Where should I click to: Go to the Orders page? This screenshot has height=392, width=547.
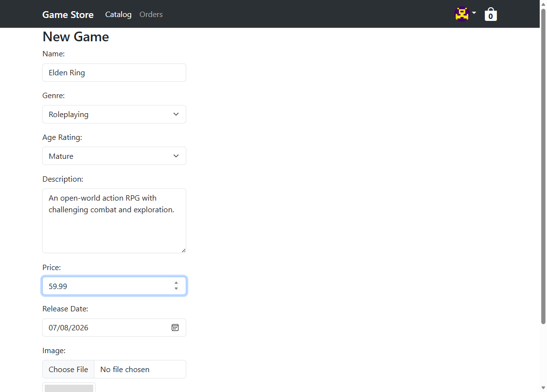(x=151, y=14)
